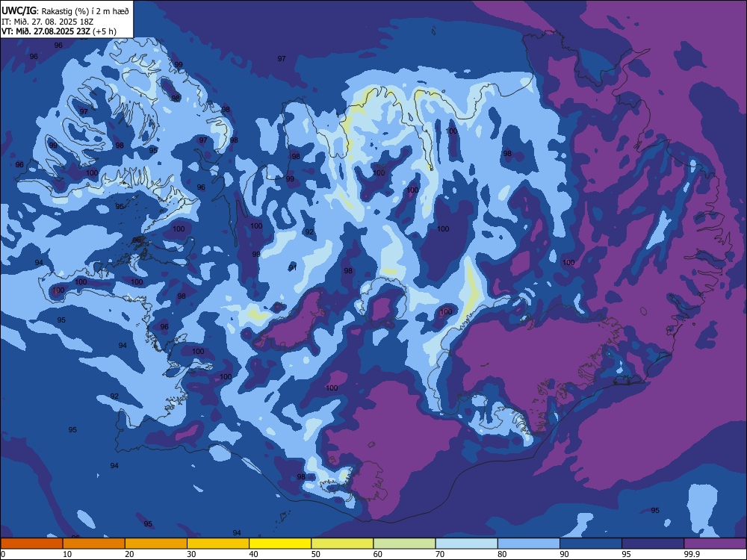Click the '91' humidity value on the map
This screenshot has width=747, height=560.
click(x=293, y=267)
